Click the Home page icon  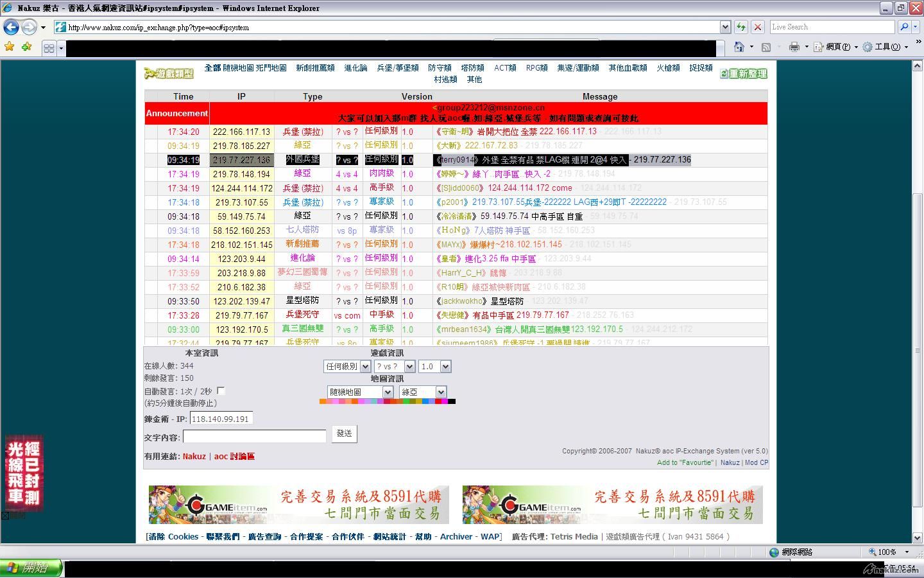[x=739, y=47]
